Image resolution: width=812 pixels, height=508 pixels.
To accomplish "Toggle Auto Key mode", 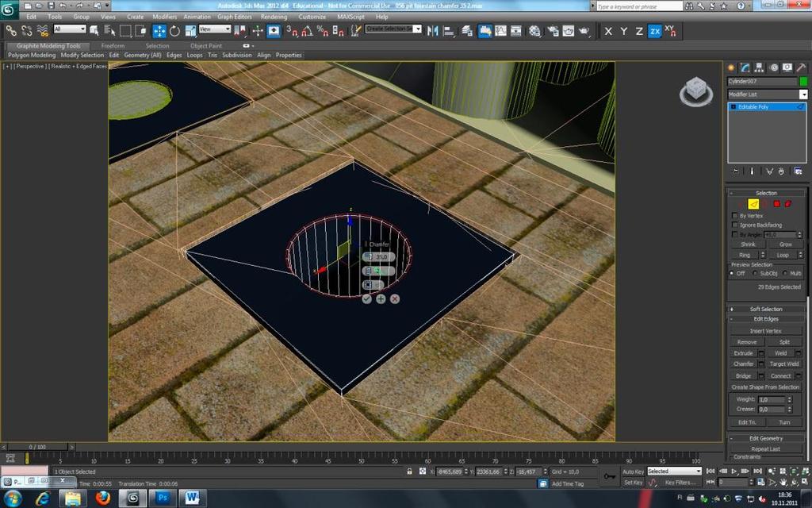I will [633, 471].
